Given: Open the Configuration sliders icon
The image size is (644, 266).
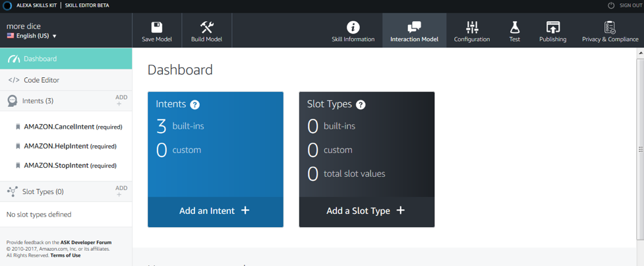Looking at the screenshot, I should tap(473, 28).
